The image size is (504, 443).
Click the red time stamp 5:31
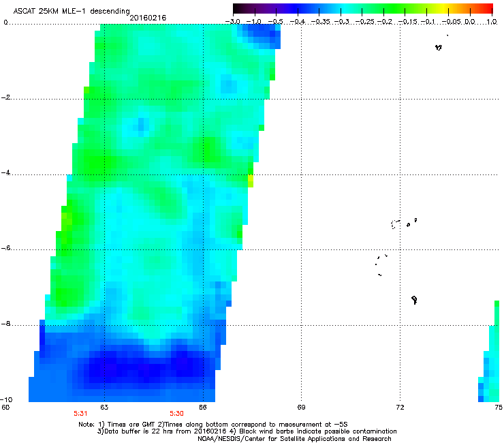coord(80,414)
